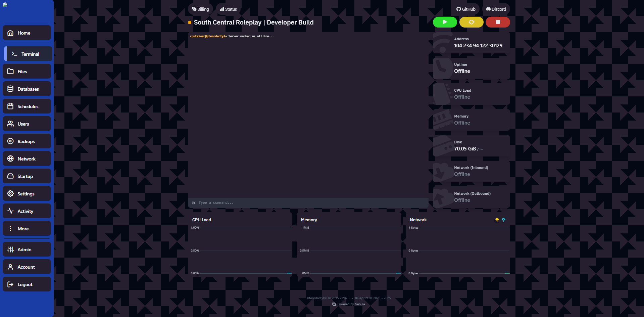Click the blue outbound icon on the Network graph
Viewport: 644px width, 317px height.
click(x=503, y=220)
